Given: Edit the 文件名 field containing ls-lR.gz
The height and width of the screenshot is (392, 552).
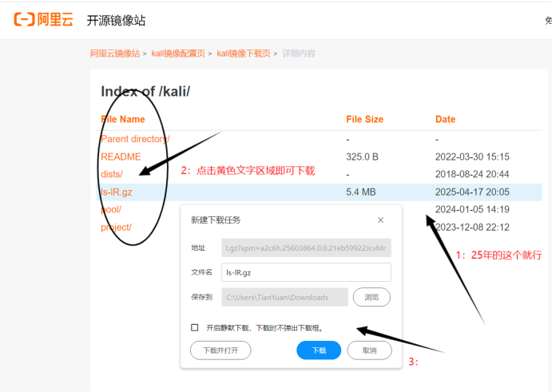Looking at the screenshot, I should [306, 272].
